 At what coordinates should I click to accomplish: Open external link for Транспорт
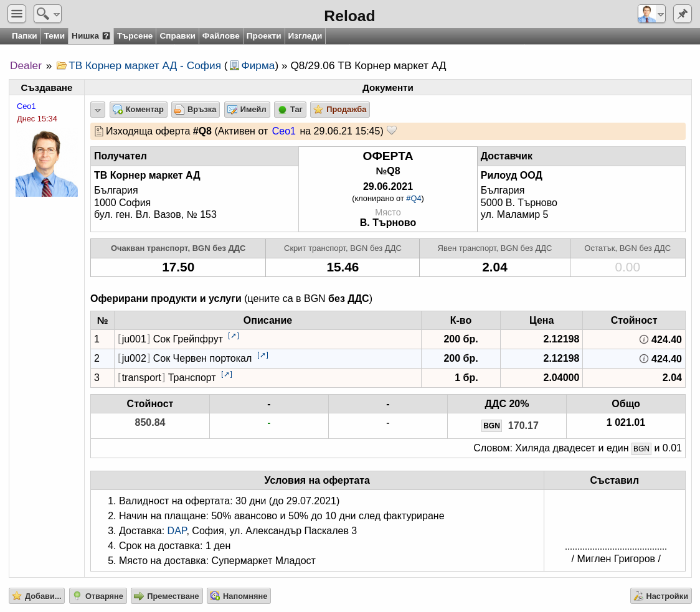(x=226, y=374)
